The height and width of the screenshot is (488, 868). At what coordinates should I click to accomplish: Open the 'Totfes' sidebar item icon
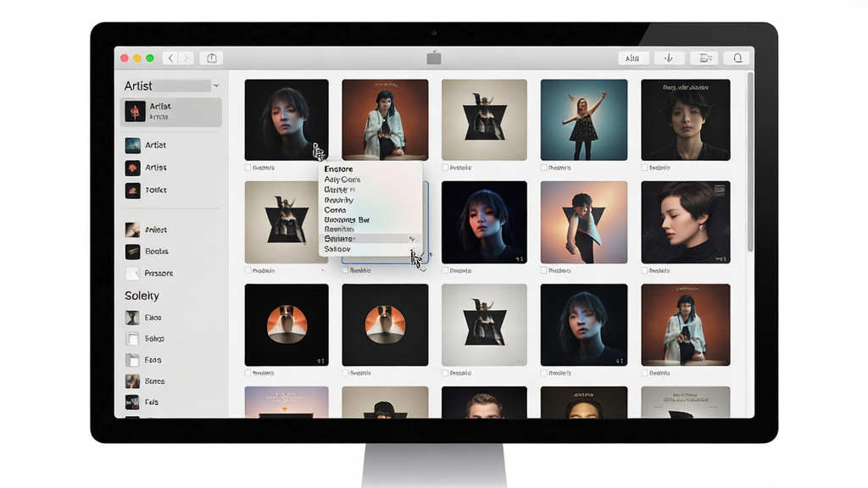[x=133, y=191]
